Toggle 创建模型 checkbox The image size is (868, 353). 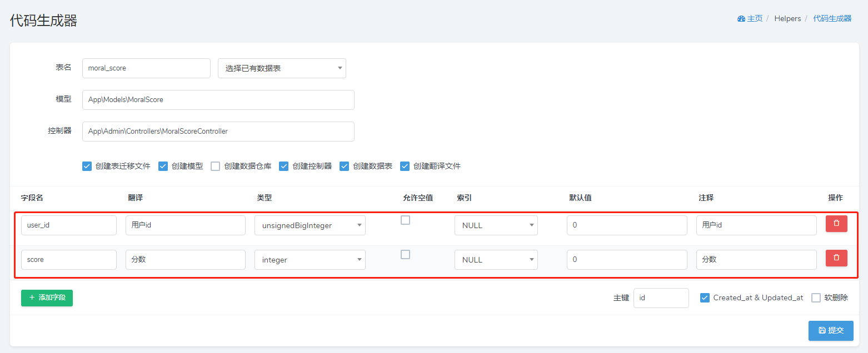[163, 166]
